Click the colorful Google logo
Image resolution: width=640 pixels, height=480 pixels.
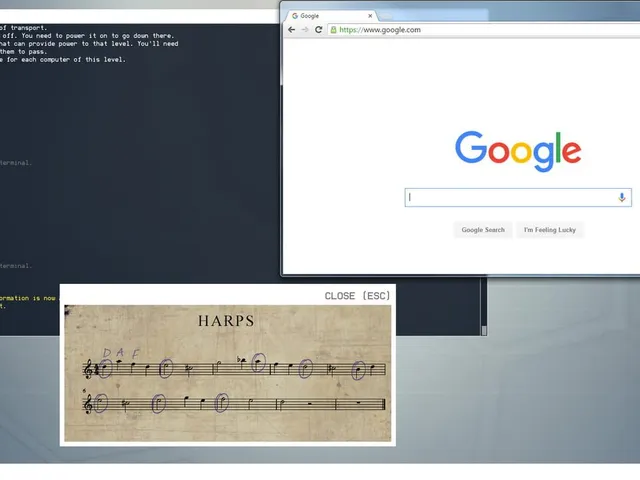point(518,151)
